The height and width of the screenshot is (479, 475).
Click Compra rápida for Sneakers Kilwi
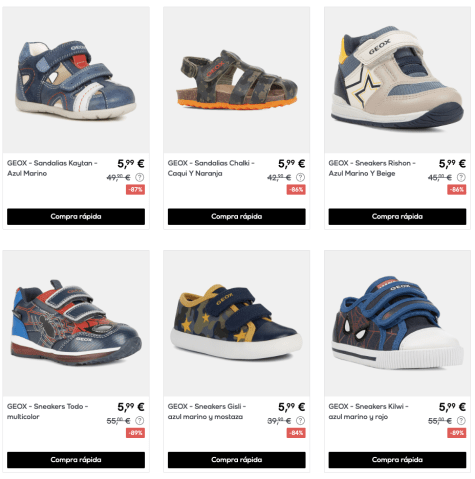tap(397, 460)
